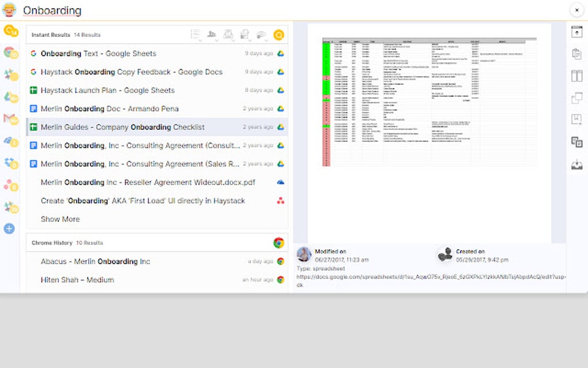The width and height of the screenshot is (588, 368).
Task: Select Merlin Guides - Company Onboarding Checklist result
Action: click(x=157, y=127)
